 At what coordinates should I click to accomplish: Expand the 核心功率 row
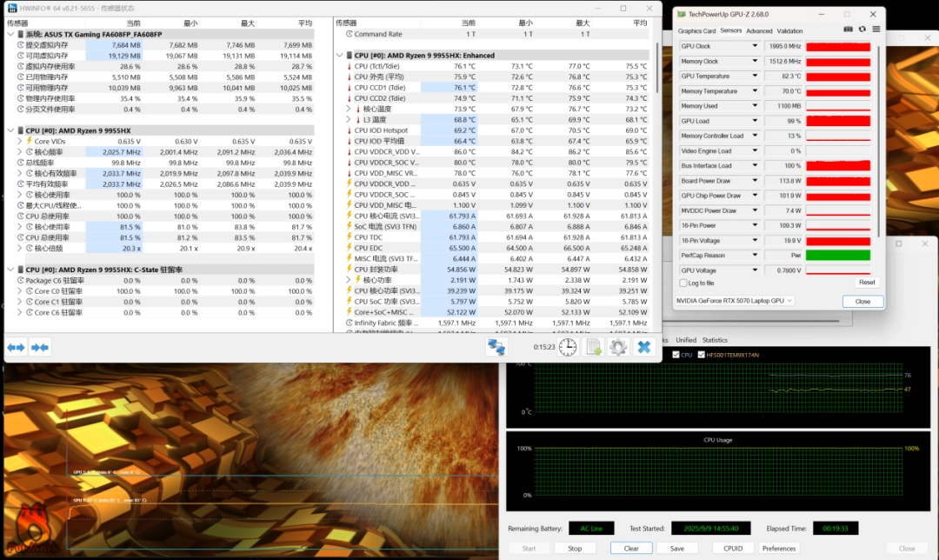[x=349, y=280]
